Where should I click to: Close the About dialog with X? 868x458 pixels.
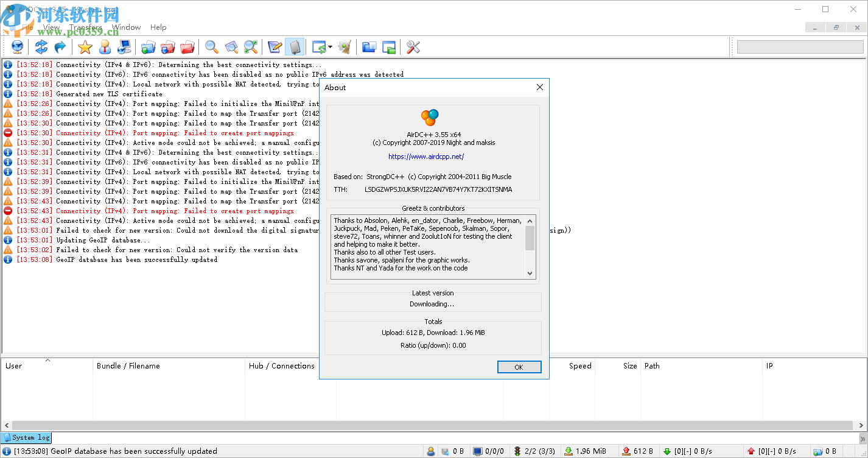[x=539, y=87]
